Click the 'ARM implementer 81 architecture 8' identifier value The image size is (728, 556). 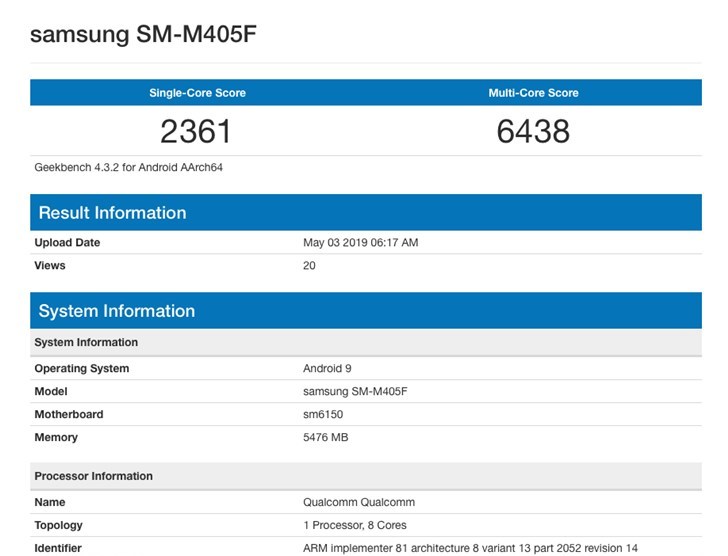pos(470,548)
